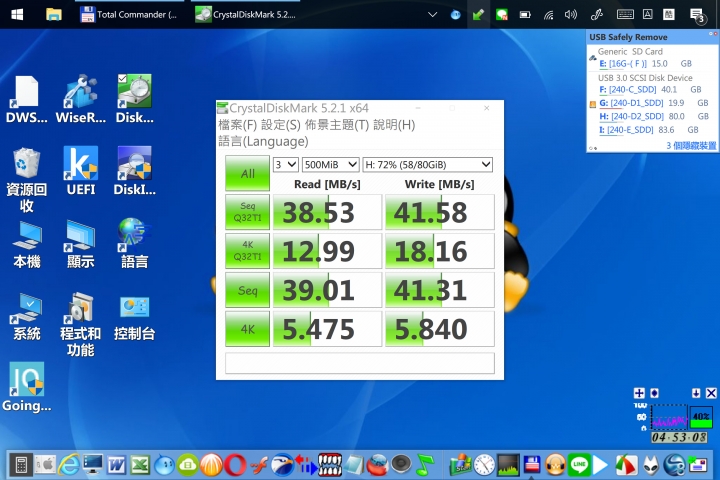Image resolution: width=720 pixels, height=480 pixels.
Task: Open the H: 72% drive selection dropdown
Action: (428, 164)
